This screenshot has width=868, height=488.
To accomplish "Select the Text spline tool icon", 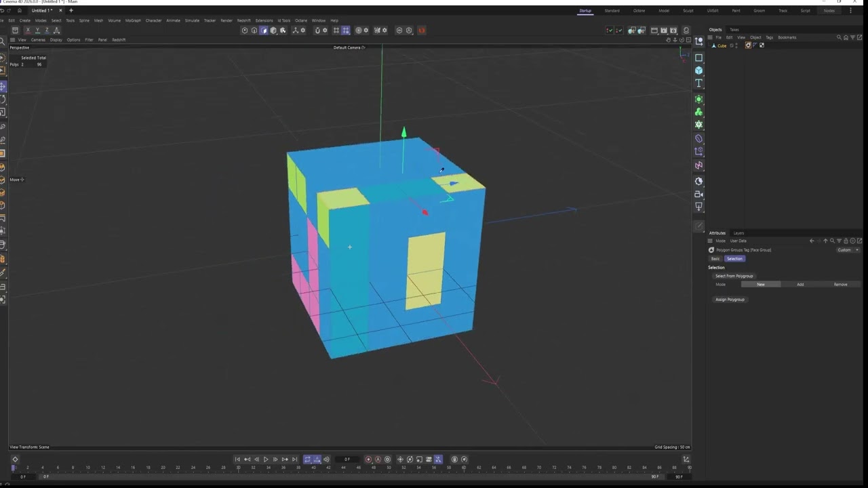I will point(698,83).
